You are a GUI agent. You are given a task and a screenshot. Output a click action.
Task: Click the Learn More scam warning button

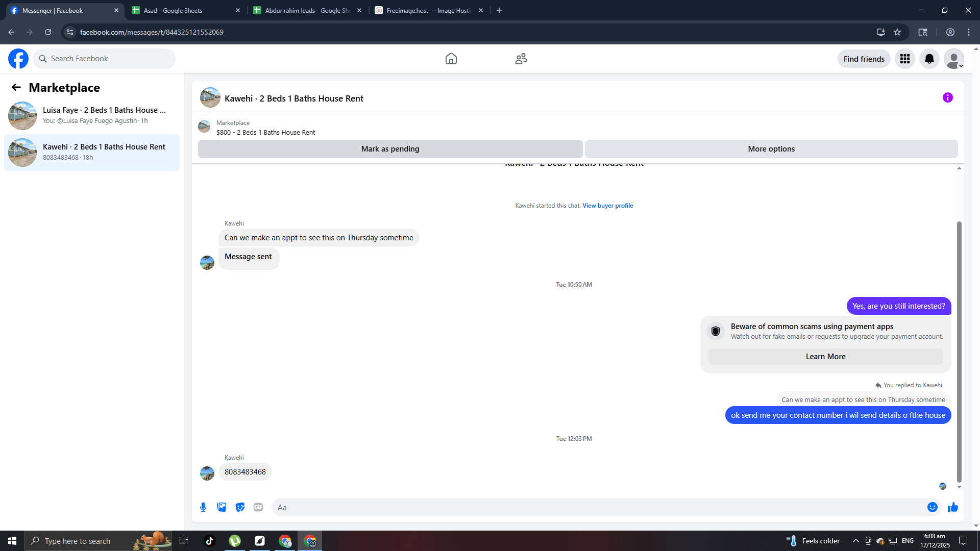(x=825, y=357)
